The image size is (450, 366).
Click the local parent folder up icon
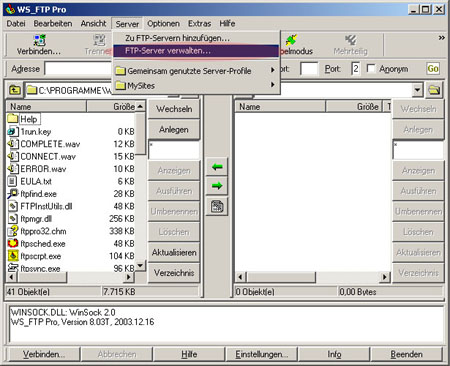coord(14,90)
